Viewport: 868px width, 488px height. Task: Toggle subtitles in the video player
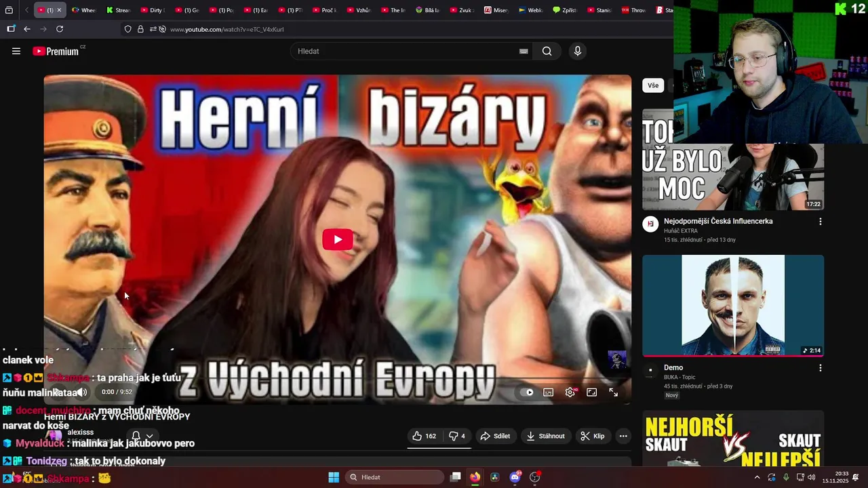[x=548, y=392]
